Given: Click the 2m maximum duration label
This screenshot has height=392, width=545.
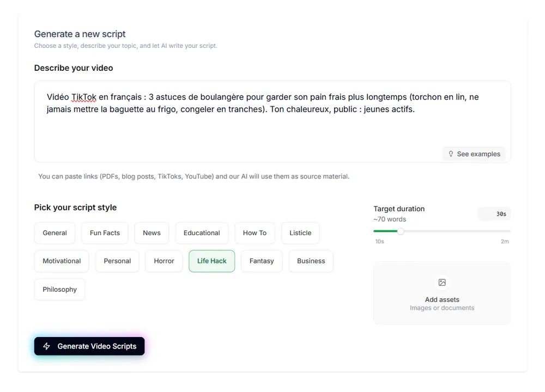Looking at the screenshot, I should coord(505,241).
